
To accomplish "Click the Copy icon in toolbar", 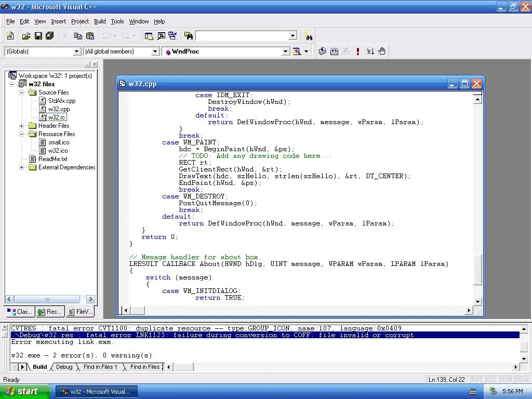I will tap(78, 36).
